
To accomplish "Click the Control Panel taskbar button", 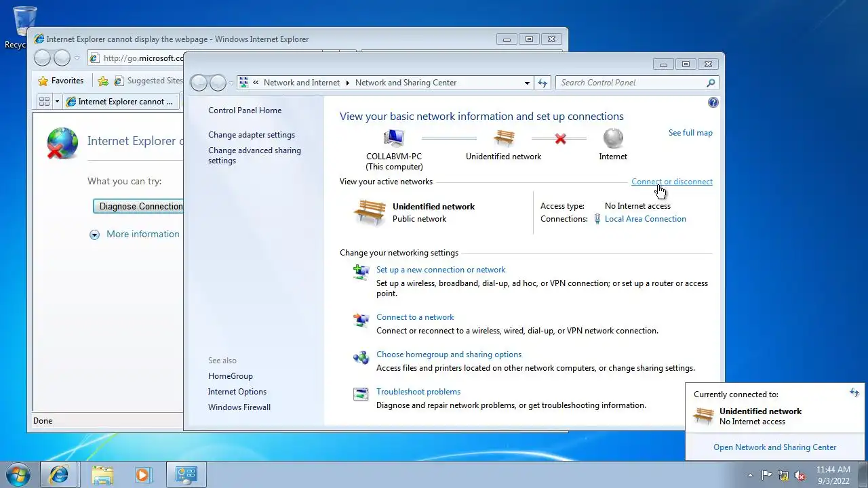I will [x=186, y=474].
